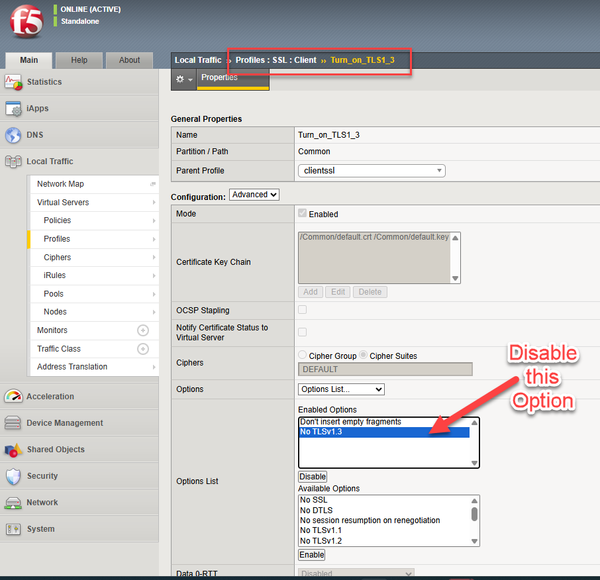Image resolution: width=600 pixels, height=580 pixels.
Task: Switch to the Help tab
Action: click(x=79, y=60)
